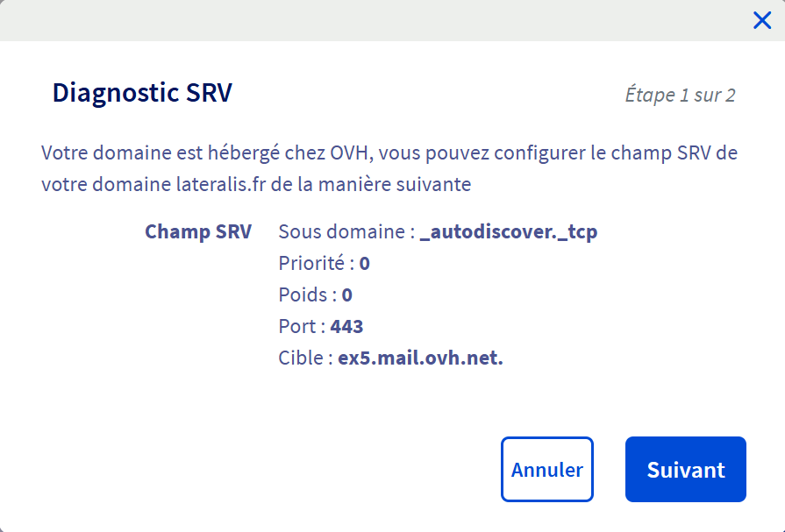Select the 0 value next to Poids

347,295
